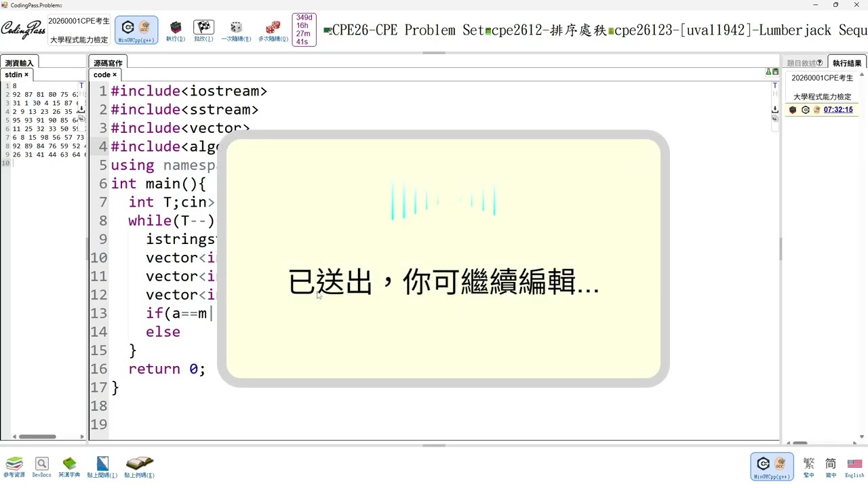868x488 pixels.
Task: Switch to the 測資輸入 tab
Action: point(19,63)
